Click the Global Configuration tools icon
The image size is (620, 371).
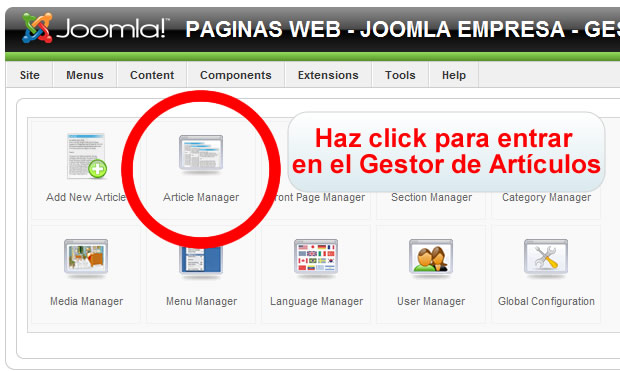click(x=546, y=258)
